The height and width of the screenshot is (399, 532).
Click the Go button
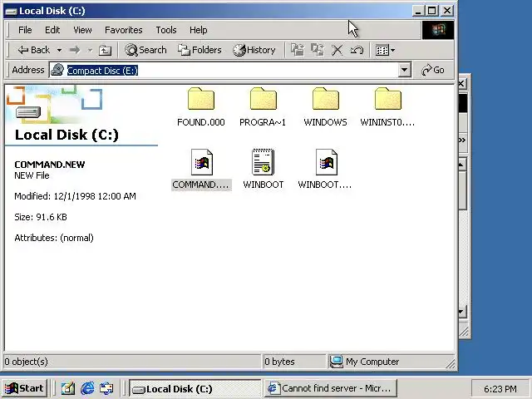[x=433, y=70]
